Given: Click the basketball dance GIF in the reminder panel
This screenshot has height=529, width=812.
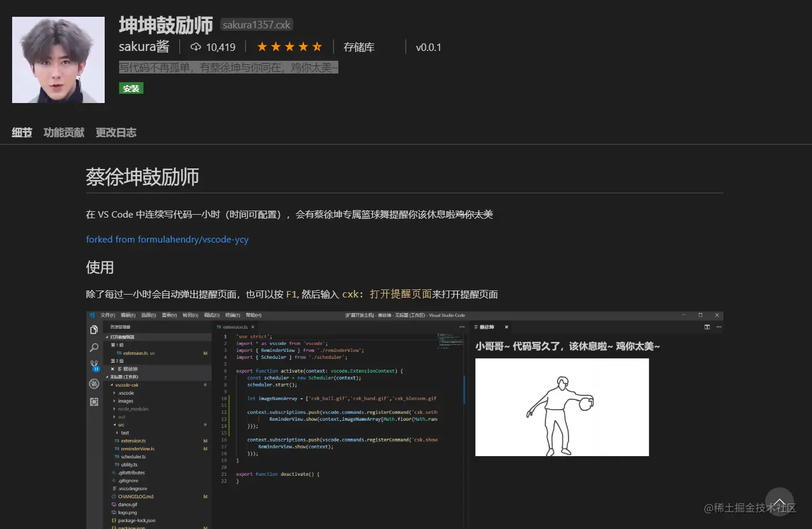Looking at the screenshot, I should 562,407.
